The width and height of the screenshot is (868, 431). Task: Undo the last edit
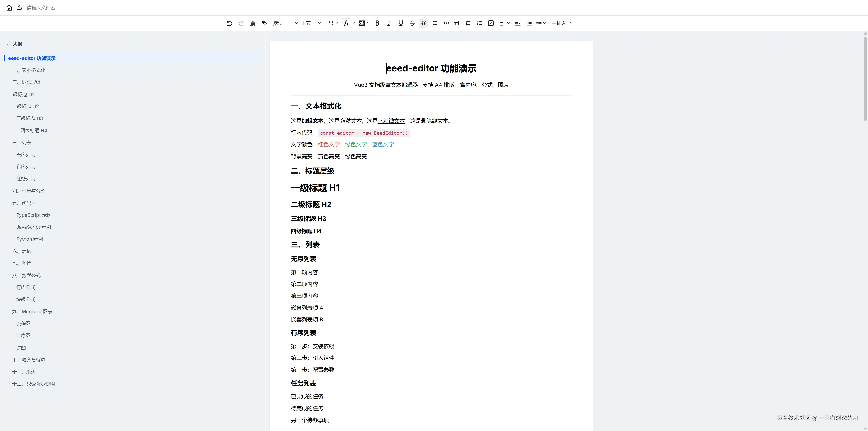pyautogui.click(x=229, y=23)
